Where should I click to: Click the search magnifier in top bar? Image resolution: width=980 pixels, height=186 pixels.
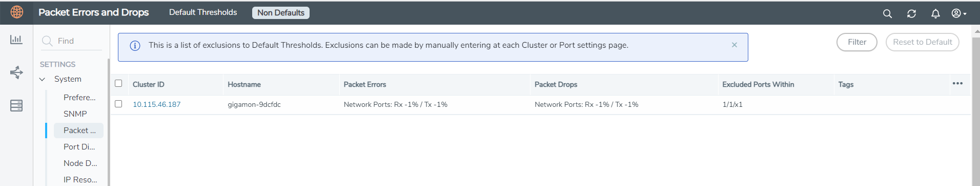(x=887, y=14)
